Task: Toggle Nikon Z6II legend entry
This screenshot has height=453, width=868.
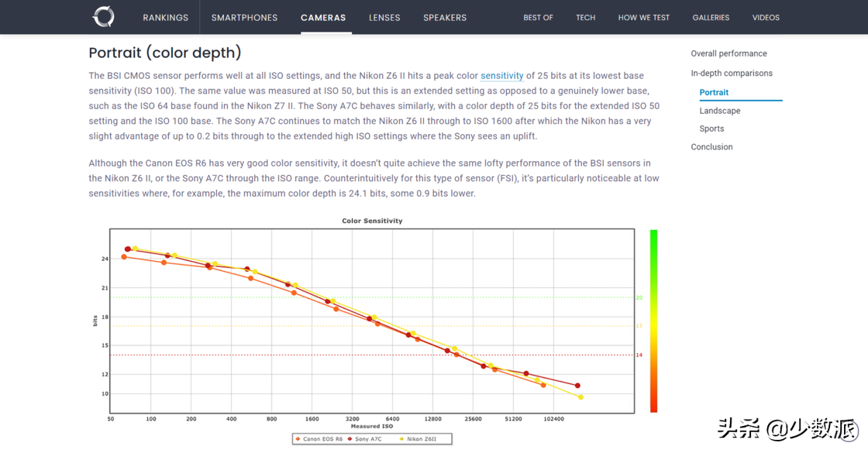Action: click(x=418, y=439)
